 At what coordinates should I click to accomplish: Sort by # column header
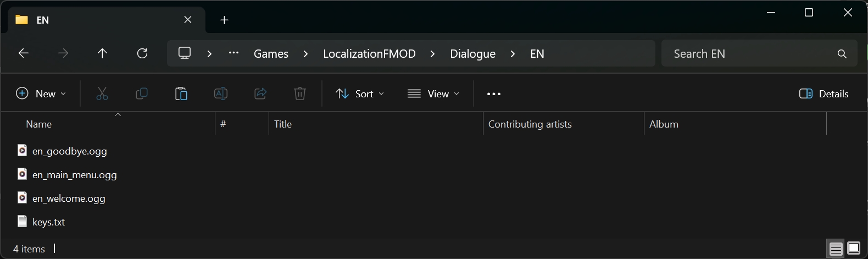242,124
